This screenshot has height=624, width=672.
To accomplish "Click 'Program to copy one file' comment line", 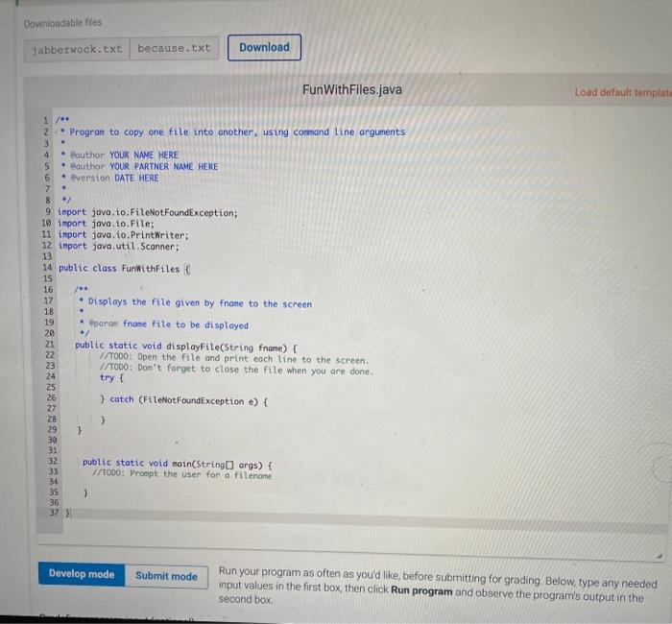I will (x=232, y=132).
